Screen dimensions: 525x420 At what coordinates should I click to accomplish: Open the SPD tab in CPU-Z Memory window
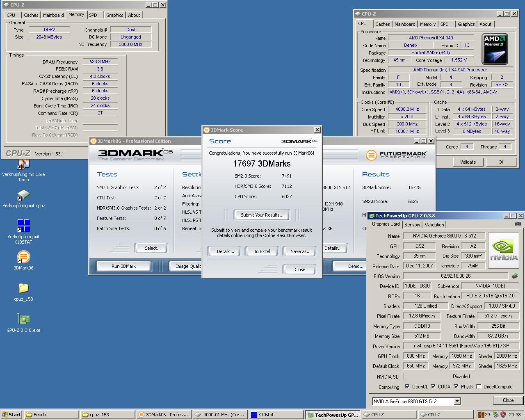pyautogui.click(x=93, y=15)
